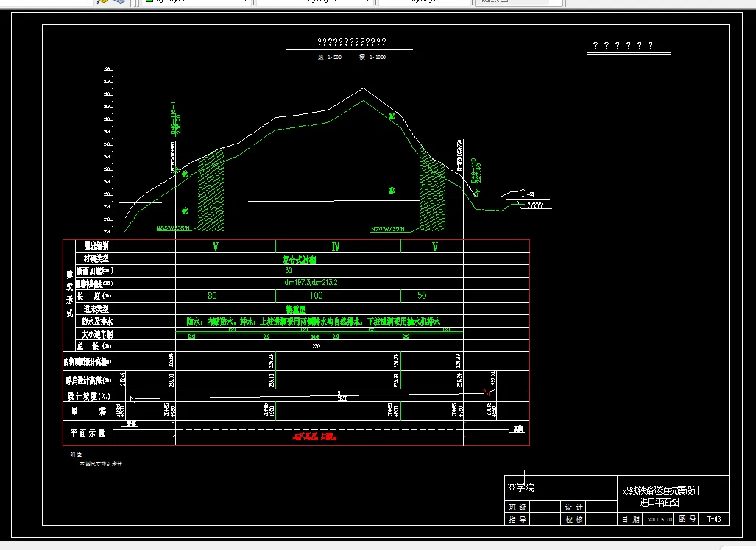Select the green '复合式衬砌' lining type text
756x550 pixels.
point(299,261)
